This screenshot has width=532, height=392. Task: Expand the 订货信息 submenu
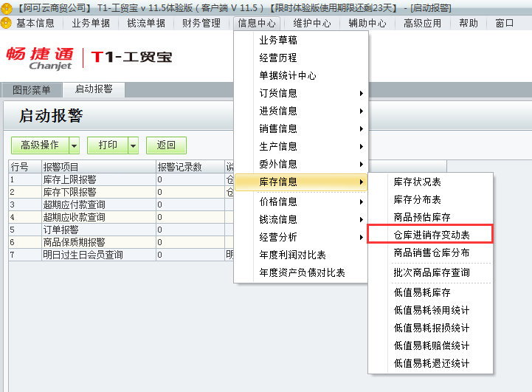[x=300, y=93]
